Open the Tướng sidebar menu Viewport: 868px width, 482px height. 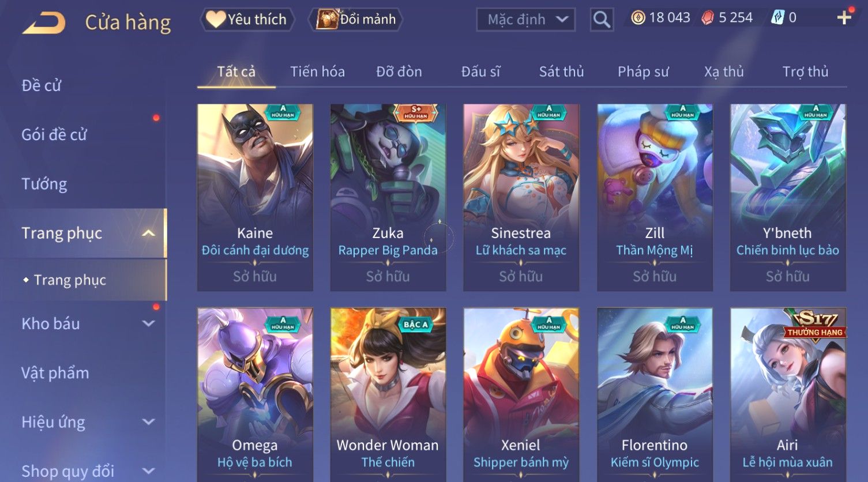coord(44,184)
